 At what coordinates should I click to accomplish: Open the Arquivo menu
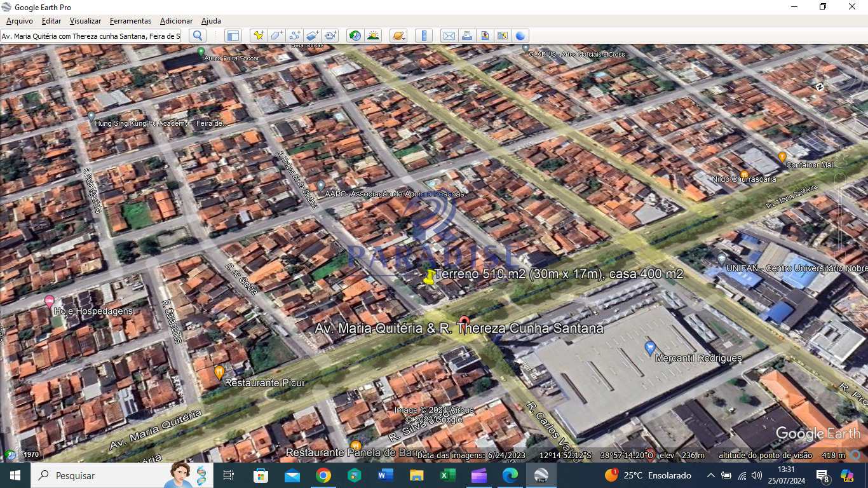point(20,21)
